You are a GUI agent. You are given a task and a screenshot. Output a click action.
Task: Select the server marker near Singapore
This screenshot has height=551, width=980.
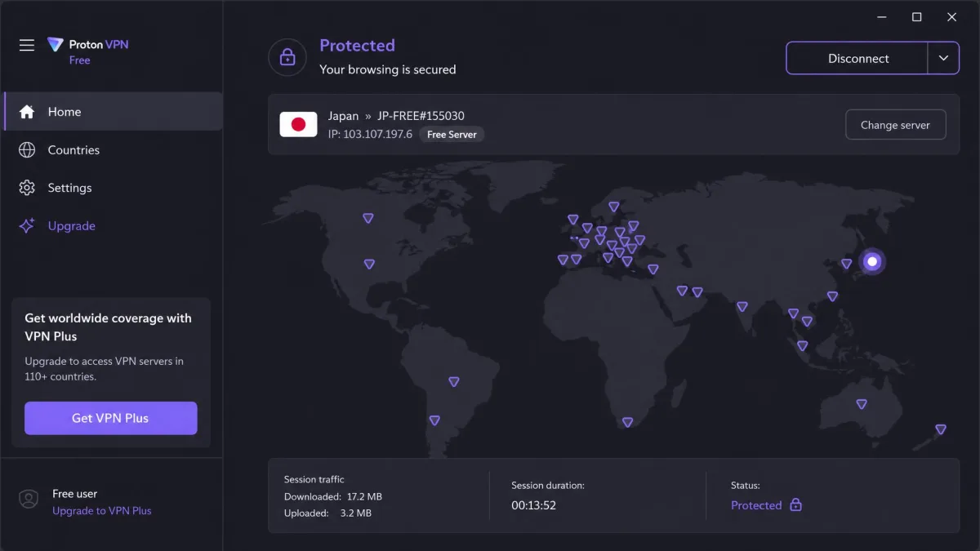tap(803, 346)
